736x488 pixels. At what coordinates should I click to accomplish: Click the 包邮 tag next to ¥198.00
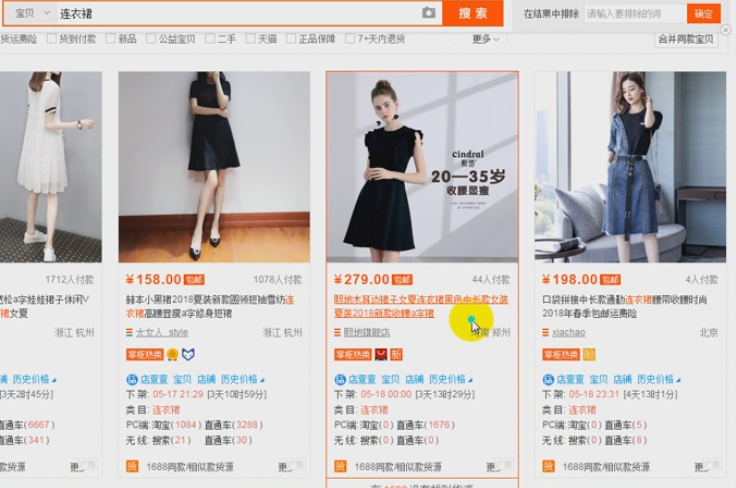click(x=610, y=280)
